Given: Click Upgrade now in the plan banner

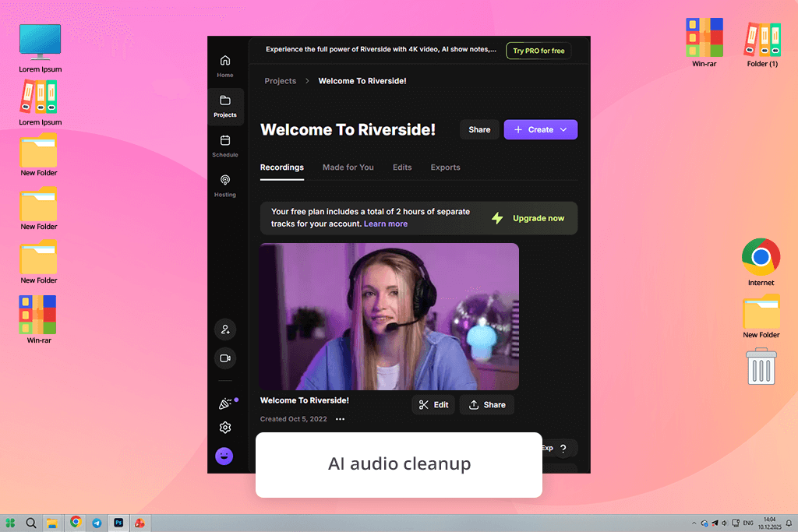Looking at the screenshot, I should (x=538, y=218).
